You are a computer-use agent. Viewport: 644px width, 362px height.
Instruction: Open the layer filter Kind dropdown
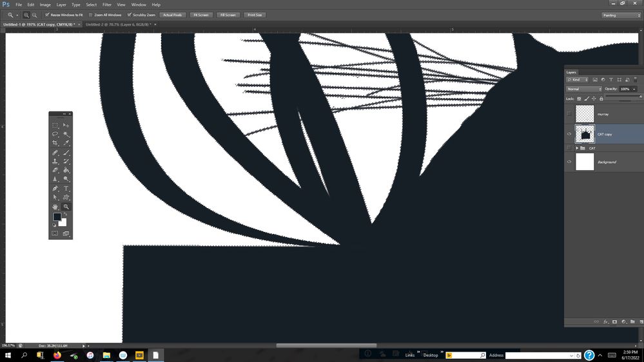[x=578, y=80]
